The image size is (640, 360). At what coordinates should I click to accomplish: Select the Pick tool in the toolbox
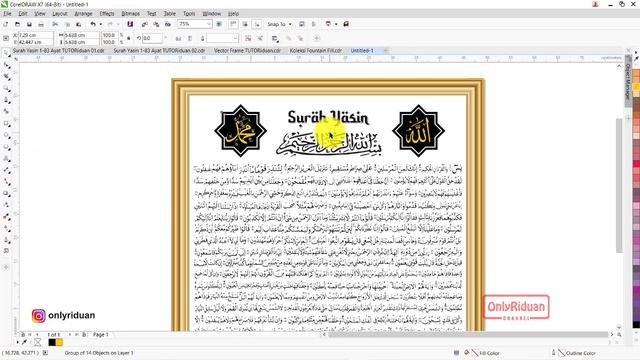[x=6, y=53]
